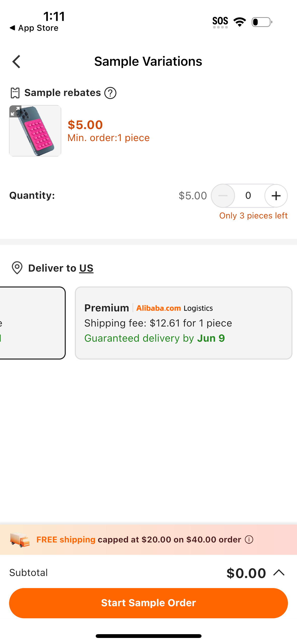
Task: Expand the product image fullscreen icon
Action: click(15, 111)
